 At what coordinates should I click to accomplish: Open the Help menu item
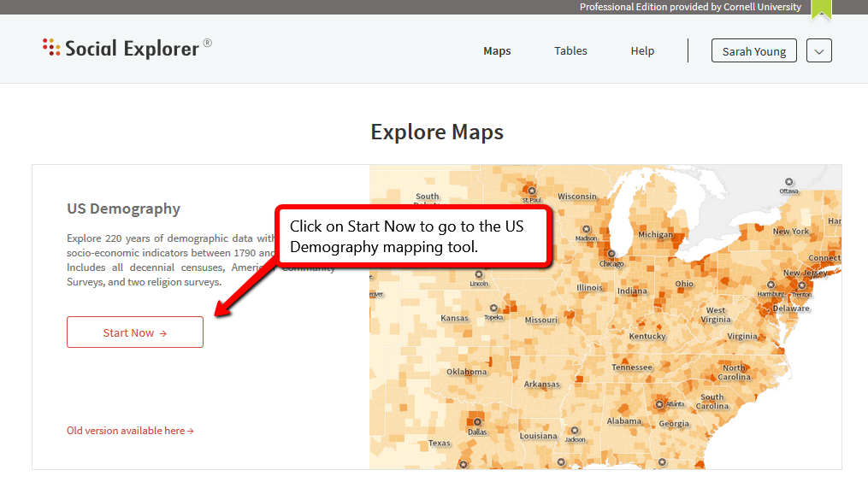pyautogui.click(x=642, y=51)
